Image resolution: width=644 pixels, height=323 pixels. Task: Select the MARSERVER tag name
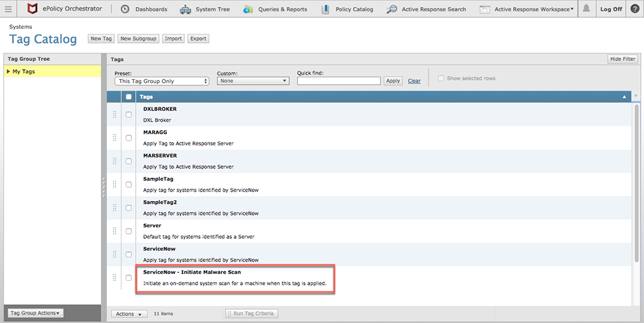tap(160, 156)
